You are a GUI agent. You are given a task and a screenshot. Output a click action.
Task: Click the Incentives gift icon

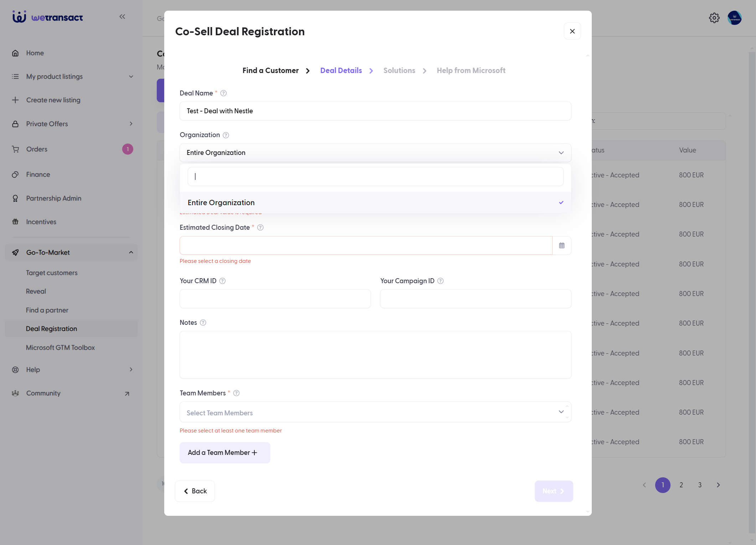[15, 222]
